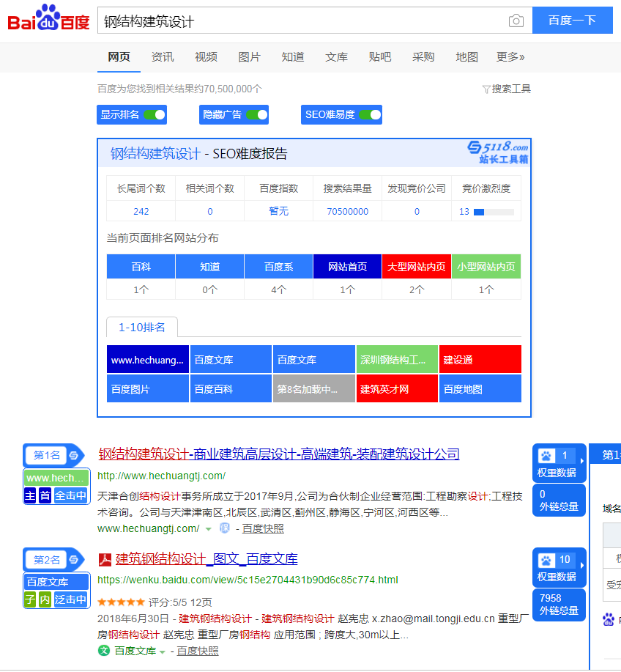Click the 0 外链总量 box
621x672 pixels.
[x=559, y=500]
